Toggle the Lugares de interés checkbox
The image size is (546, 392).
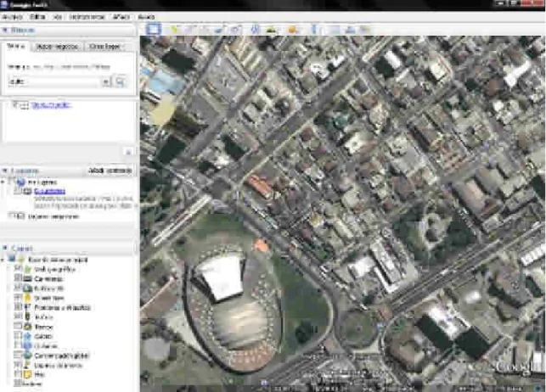18,365
